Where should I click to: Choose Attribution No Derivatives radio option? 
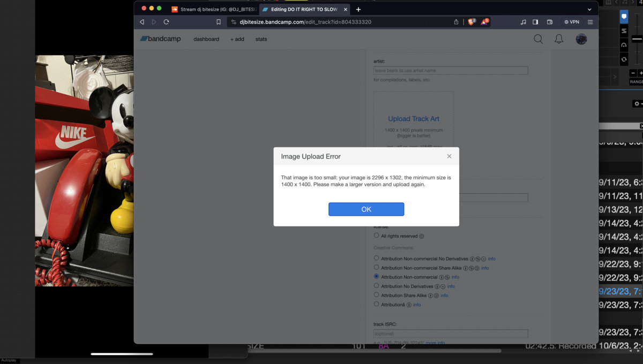tap(376, 286)
